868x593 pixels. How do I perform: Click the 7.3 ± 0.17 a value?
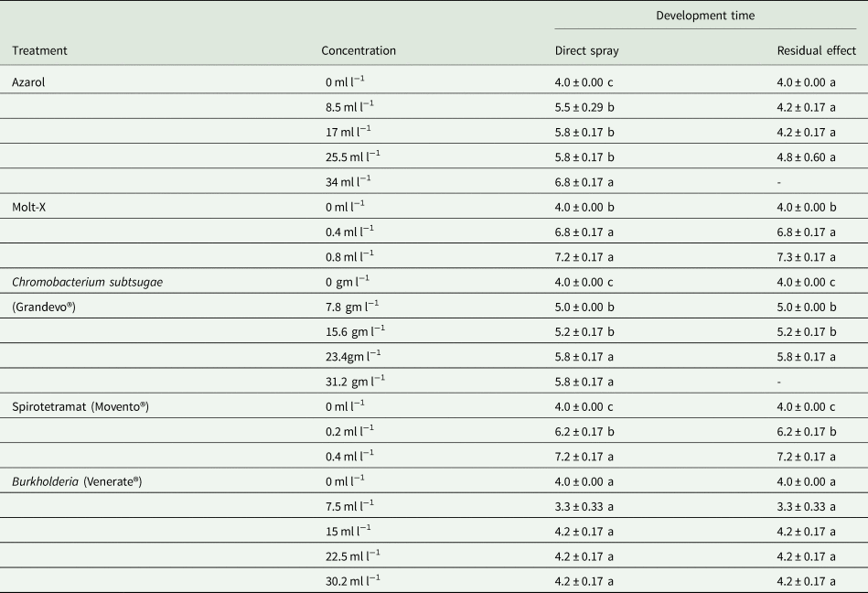pyautogui.click(x=806, y=257)
